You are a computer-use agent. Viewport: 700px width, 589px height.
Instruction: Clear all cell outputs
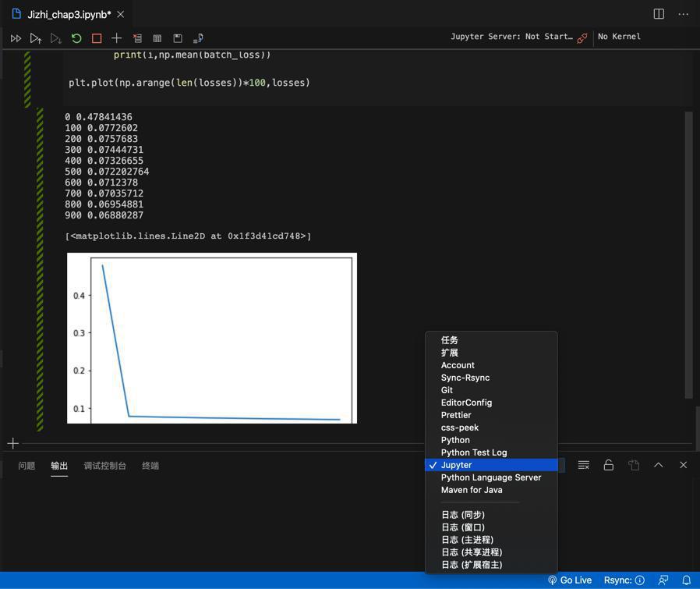tap(137, 38)
